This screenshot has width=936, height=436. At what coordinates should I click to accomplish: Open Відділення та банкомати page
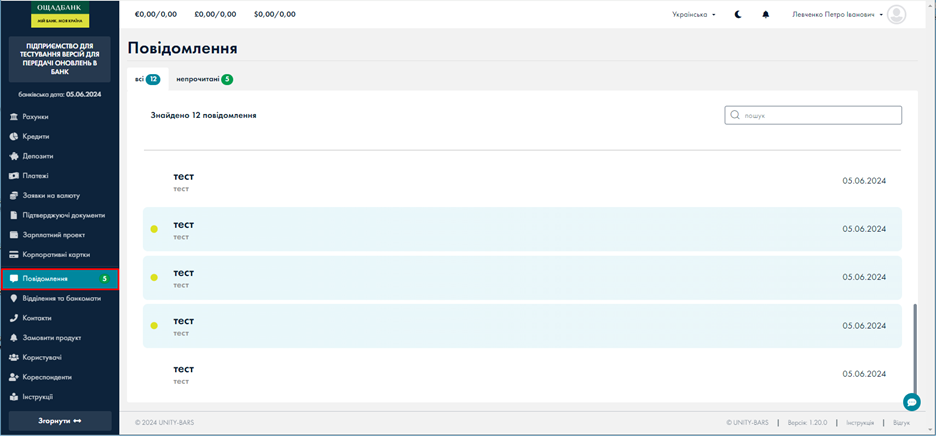61,298
